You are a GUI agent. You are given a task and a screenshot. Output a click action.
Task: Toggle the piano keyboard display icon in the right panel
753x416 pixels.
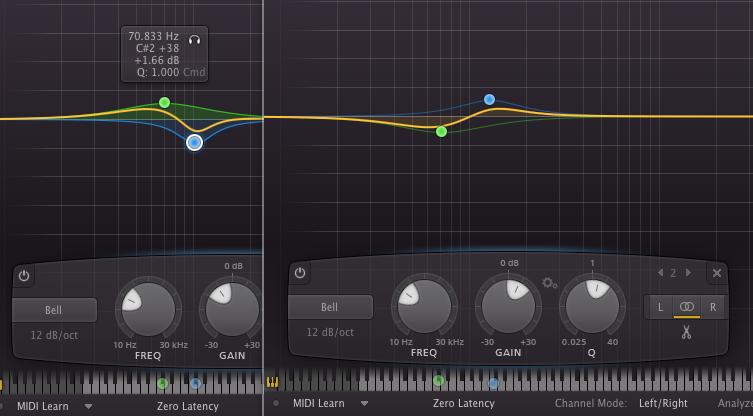click(x=272, y=382)
